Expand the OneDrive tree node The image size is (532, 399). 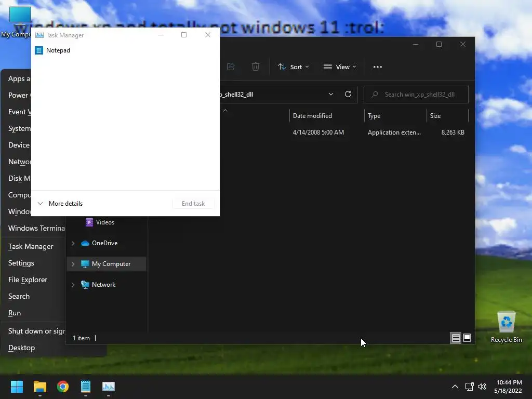[x=73, y=243]
